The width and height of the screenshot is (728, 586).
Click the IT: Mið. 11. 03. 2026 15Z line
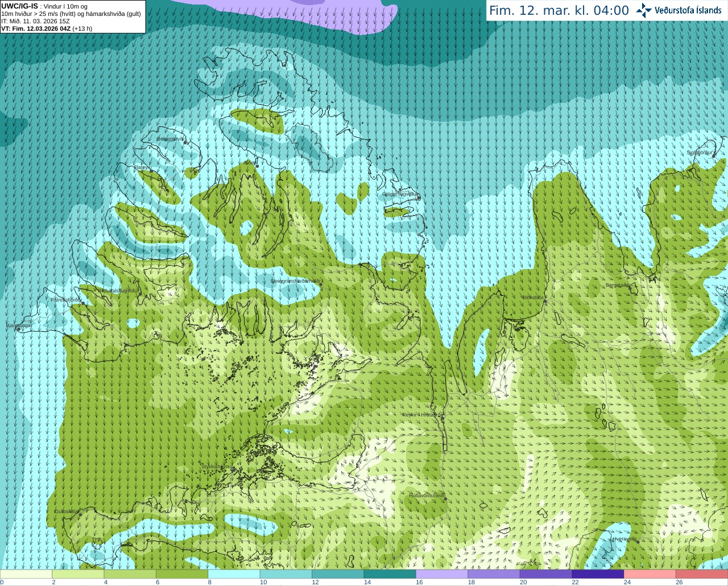point(35,21)
